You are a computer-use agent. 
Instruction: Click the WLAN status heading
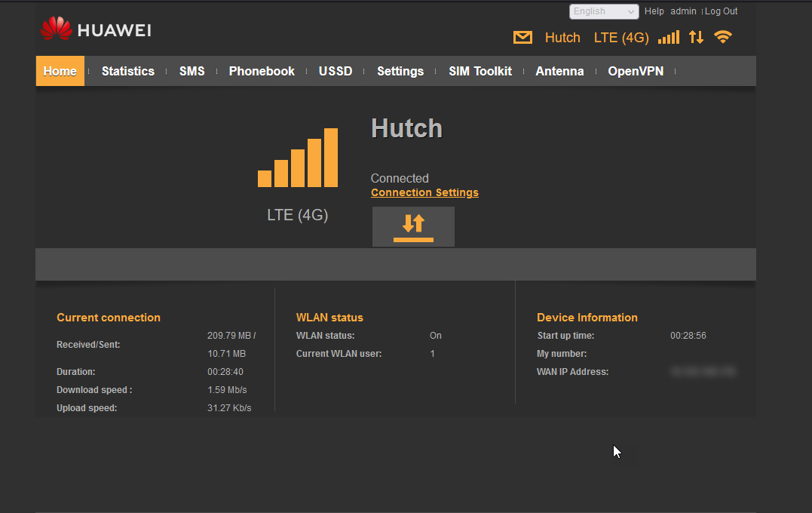click(x=329, y=317)
